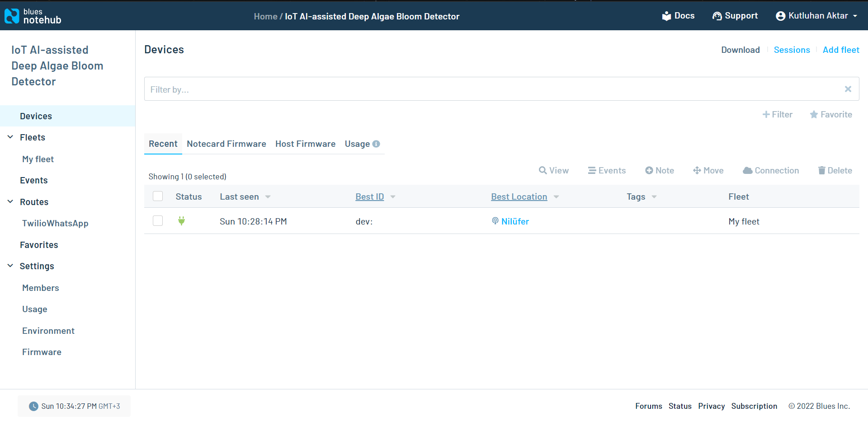The image size is (868, 421).
Task: Open the Subscription footer link
Action: (754, 406)
